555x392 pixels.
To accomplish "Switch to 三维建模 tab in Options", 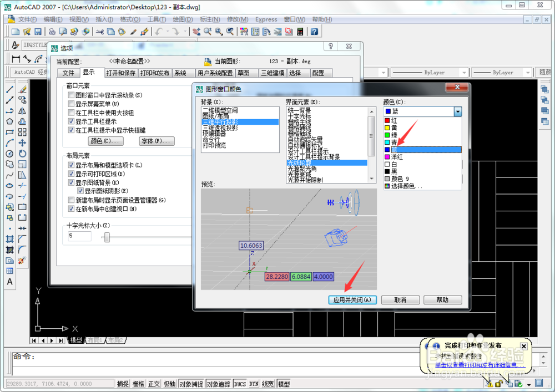I will [273, 73].
